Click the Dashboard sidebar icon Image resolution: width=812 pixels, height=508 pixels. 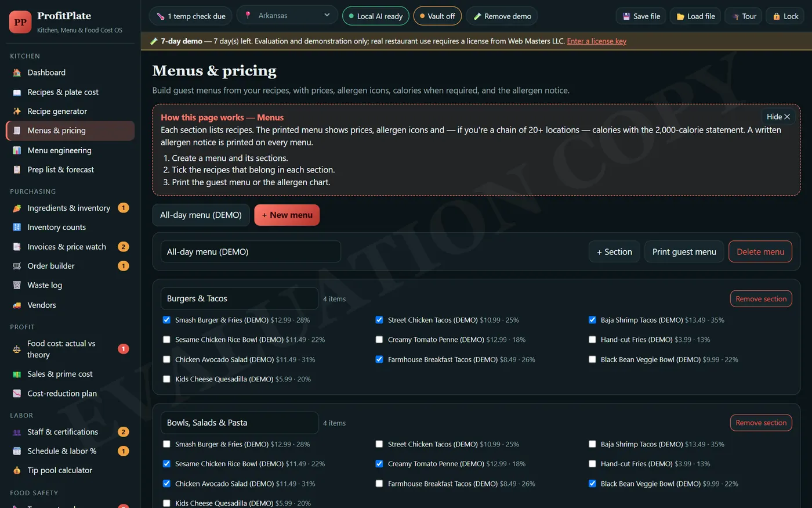tap(17, 73)
